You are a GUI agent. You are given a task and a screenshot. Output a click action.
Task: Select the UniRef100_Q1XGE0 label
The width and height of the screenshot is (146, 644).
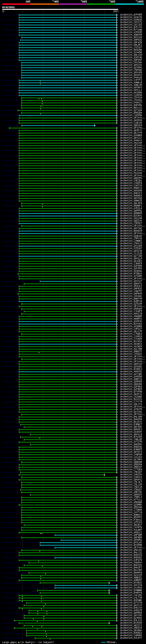pos(131,261)
